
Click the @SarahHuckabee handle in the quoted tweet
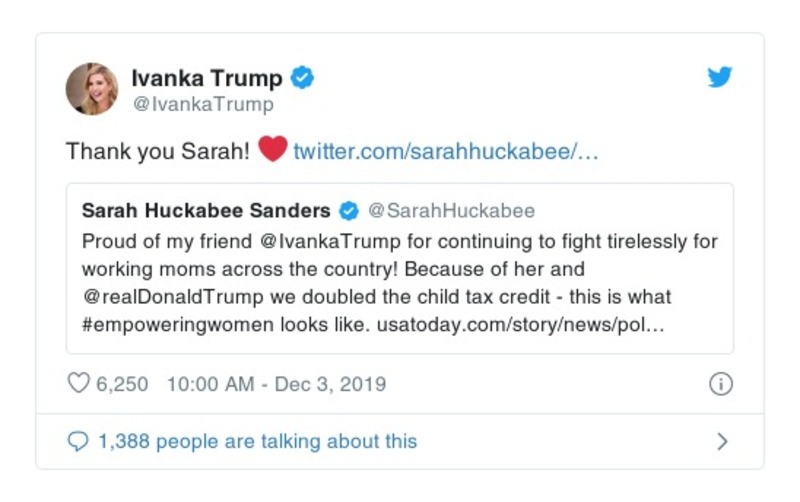click(451, 211)
